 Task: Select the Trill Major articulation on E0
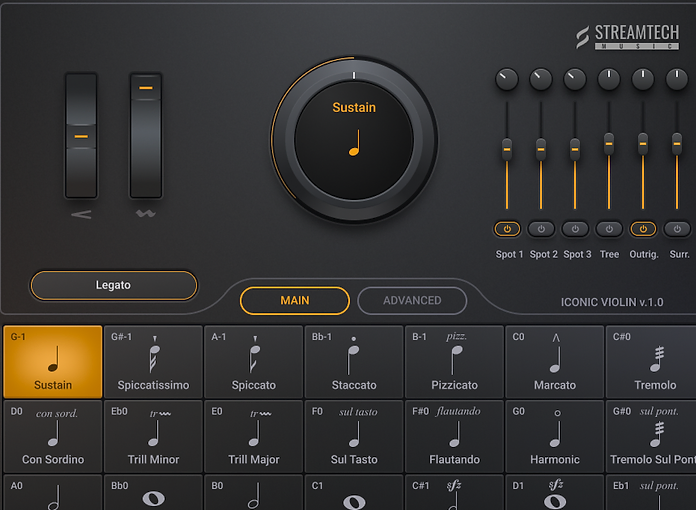(x=253, y=436)
